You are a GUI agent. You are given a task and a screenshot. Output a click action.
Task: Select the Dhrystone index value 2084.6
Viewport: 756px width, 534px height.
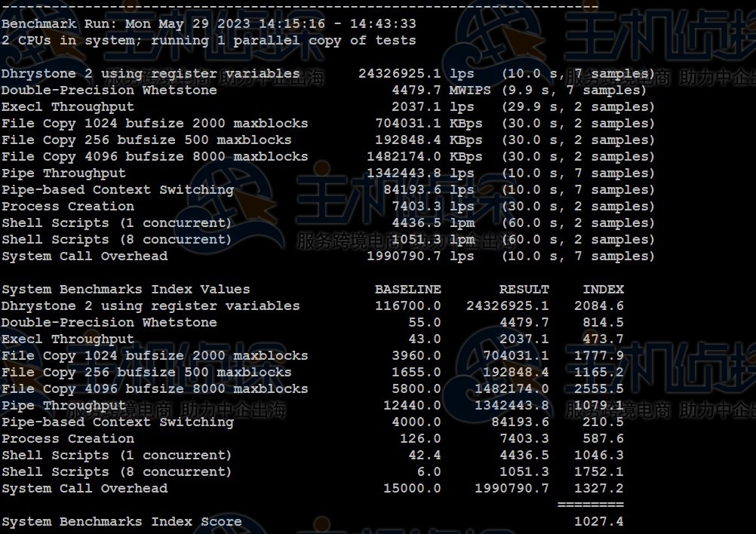point(598,306)
